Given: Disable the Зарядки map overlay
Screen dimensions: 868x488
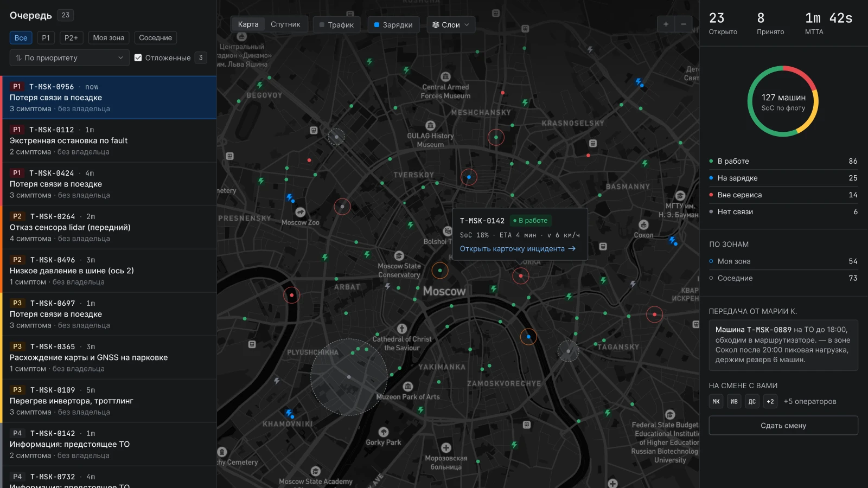Looking at the screenshot, I should [393, 25].
